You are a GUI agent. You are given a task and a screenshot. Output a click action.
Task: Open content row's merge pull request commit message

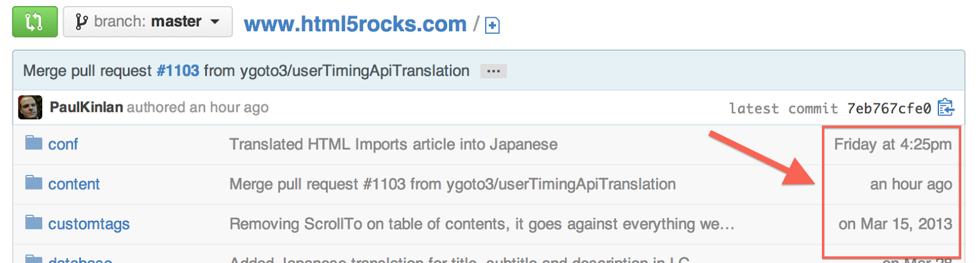pyautogui.click(x=453, y=184)
